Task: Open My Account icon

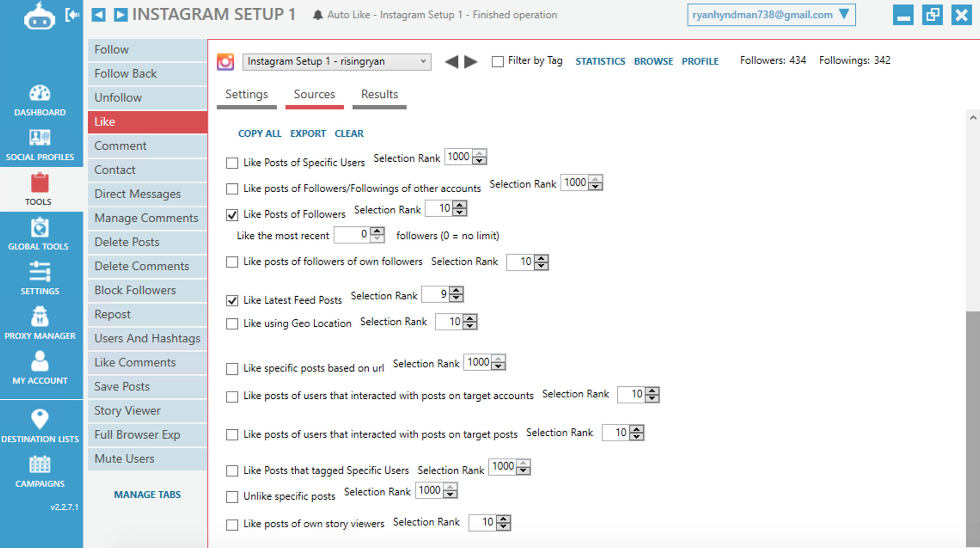Action: coord(40,361)
